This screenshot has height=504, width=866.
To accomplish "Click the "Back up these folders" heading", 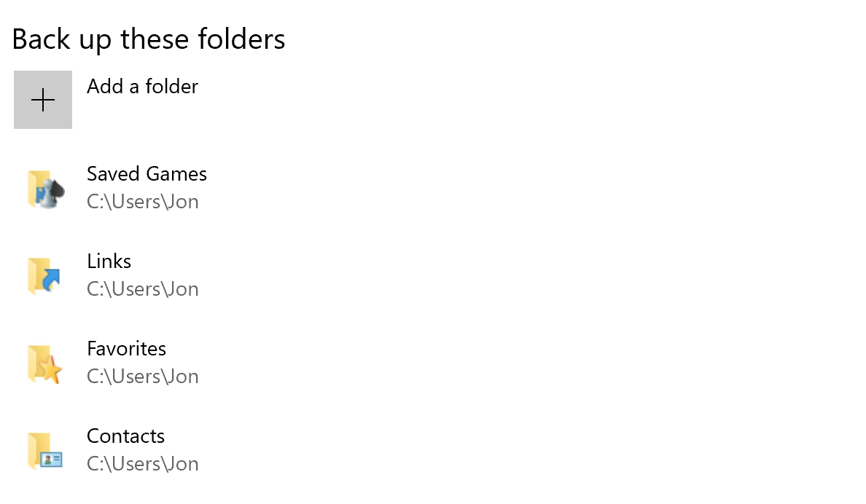I will (149, 40).
